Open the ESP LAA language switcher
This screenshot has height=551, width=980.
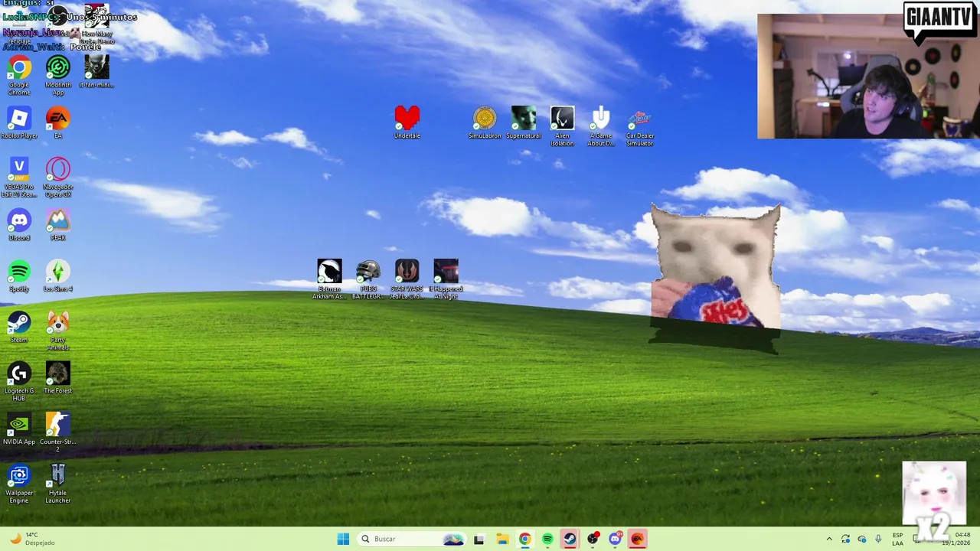(x=897, y=539)
